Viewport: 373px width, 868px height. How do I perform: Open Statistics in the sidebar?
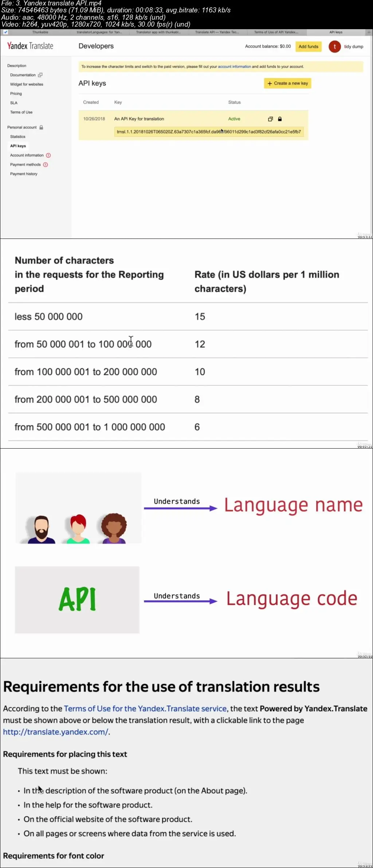(x=18, y=137)
